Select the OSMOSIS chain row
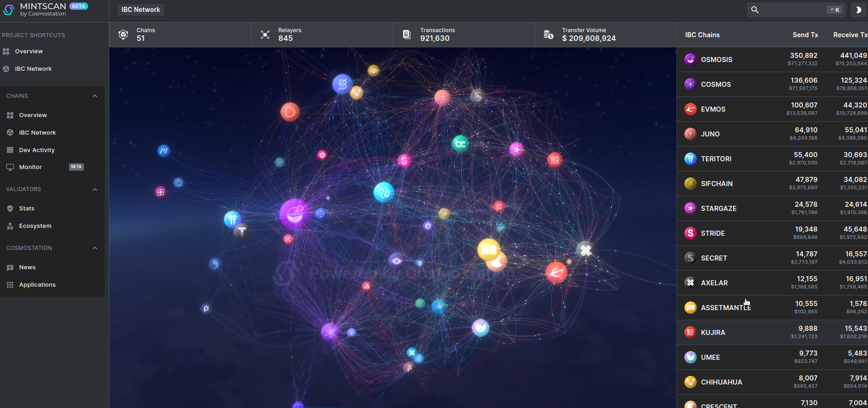Screen dimensions: 868x408 pyautogui.click(x=773, y=60)
